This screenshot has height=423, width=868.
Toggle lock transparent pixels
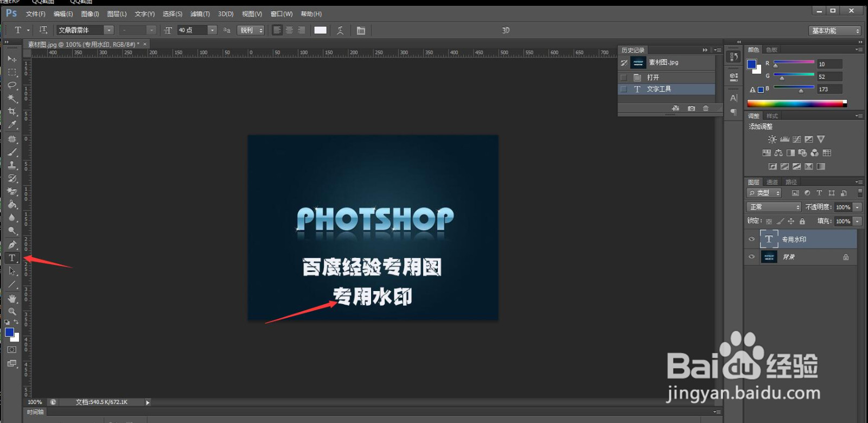(x=769, y=221)
